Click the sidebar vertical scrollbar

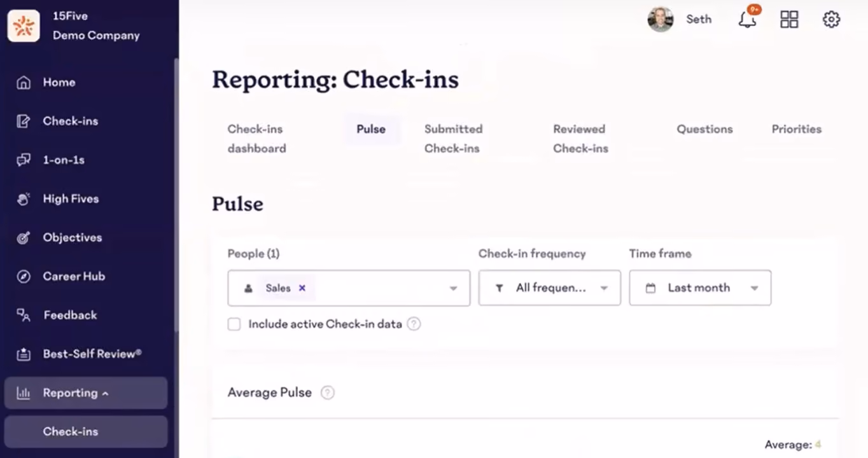coord(176,194)
